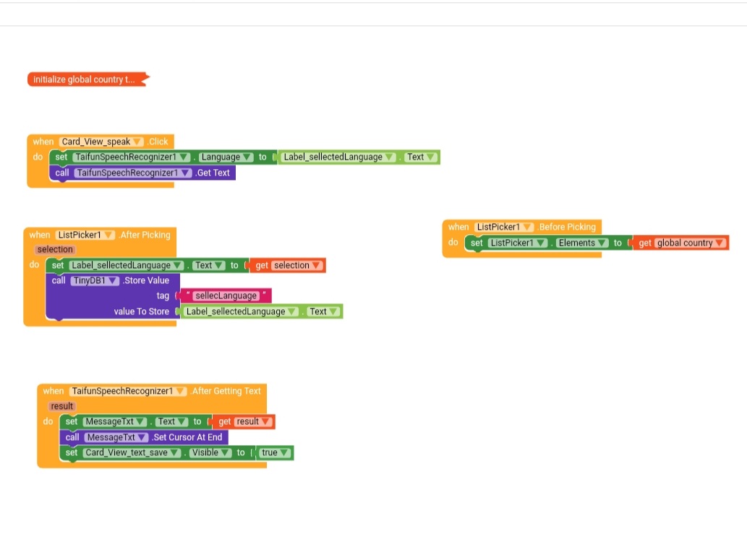747x560 pixels.
Task: Open the 'get selection' variable dropdown
Action: click(x=296, y=265)
